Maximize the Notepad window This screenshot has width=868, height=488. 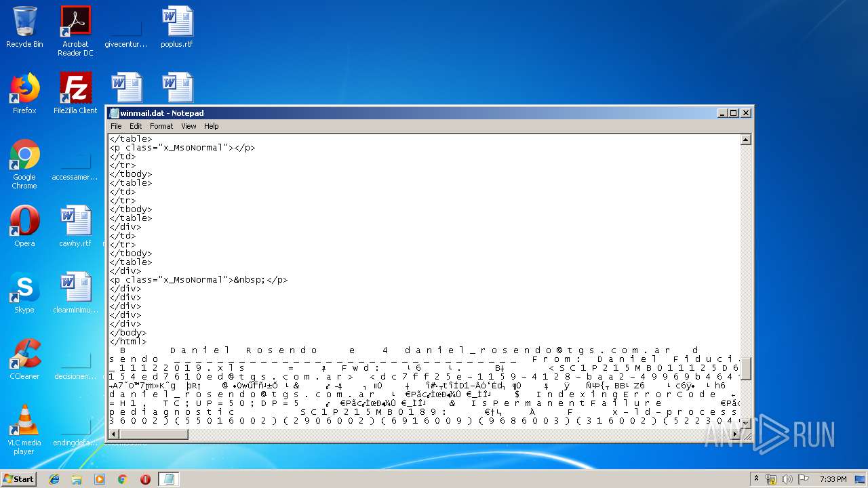point(733,113)
